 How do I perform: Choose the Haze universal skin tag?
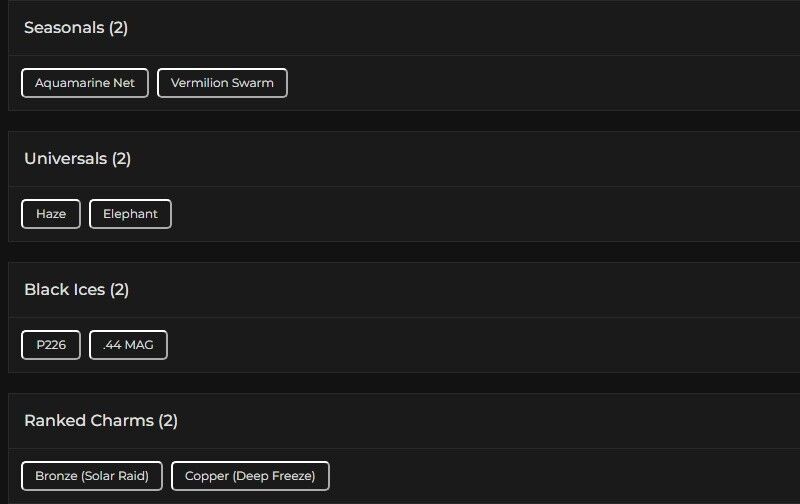pyautogui.click(x=51, y=214)
